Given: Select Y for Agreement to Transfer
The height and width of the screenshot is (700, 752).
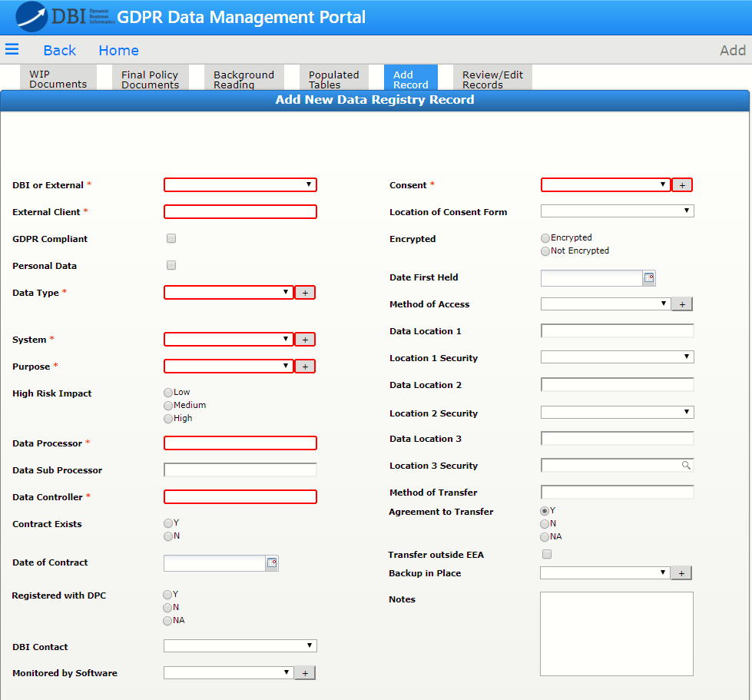Looking at the screenshot, I should point(545,511).
